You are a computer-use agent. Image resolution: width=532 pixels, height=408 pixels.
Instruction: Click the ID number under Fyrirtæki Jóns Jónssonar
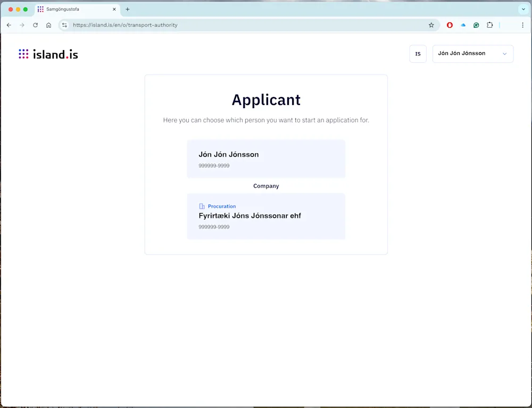click(214, 226)
